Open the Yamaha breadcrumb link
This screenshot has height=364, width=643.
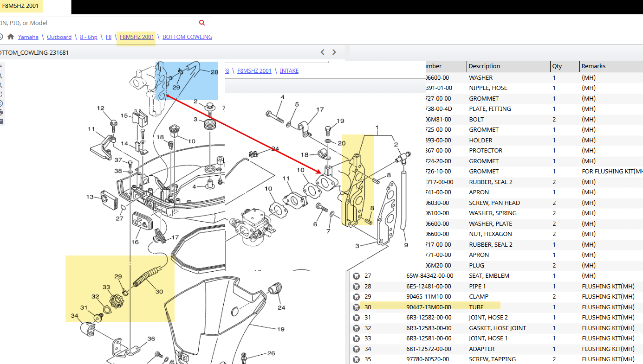[28, 37]
